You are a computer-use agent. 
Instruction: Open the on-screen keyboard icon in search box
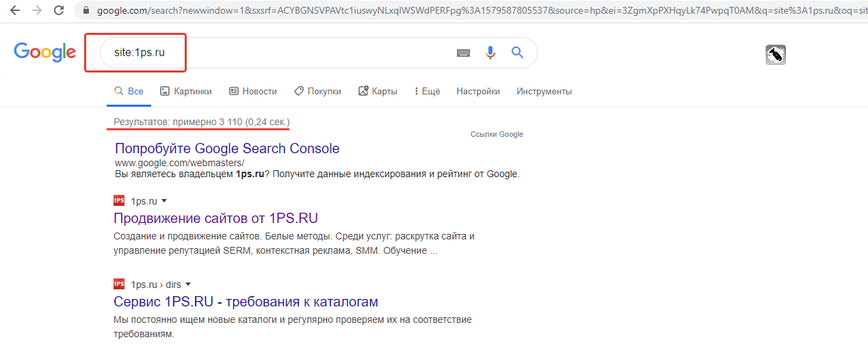463,53
